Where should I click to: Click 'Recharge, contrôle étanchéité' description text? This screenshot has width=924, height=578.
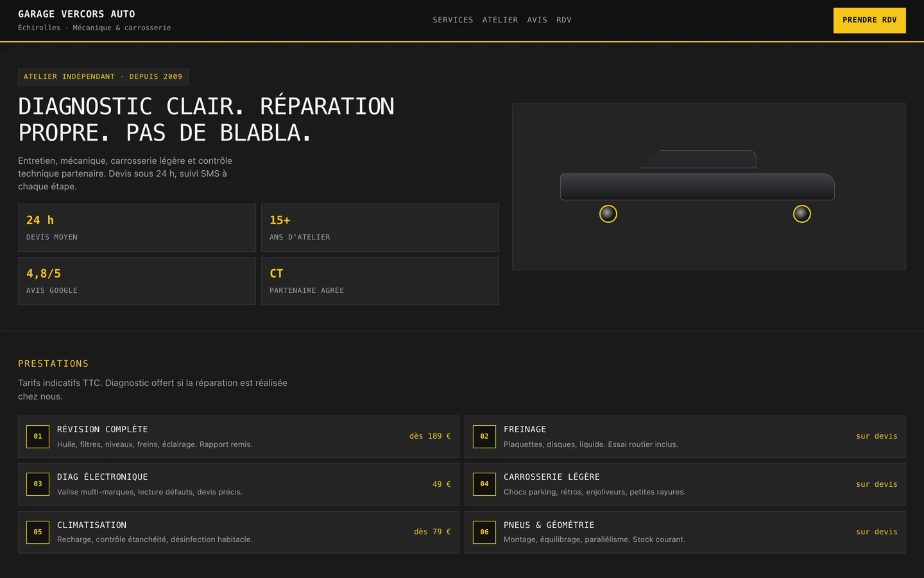coord(155,539)
